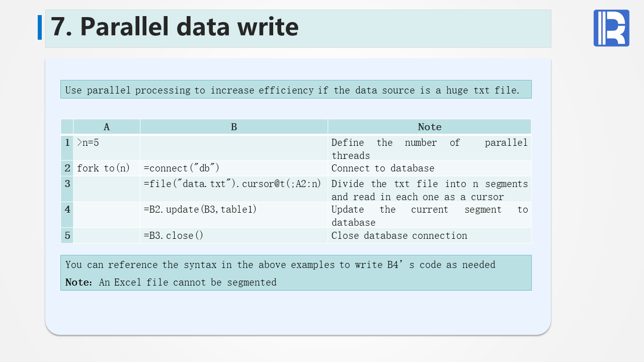Click the blue accent bar beside title

coord(40,27)
